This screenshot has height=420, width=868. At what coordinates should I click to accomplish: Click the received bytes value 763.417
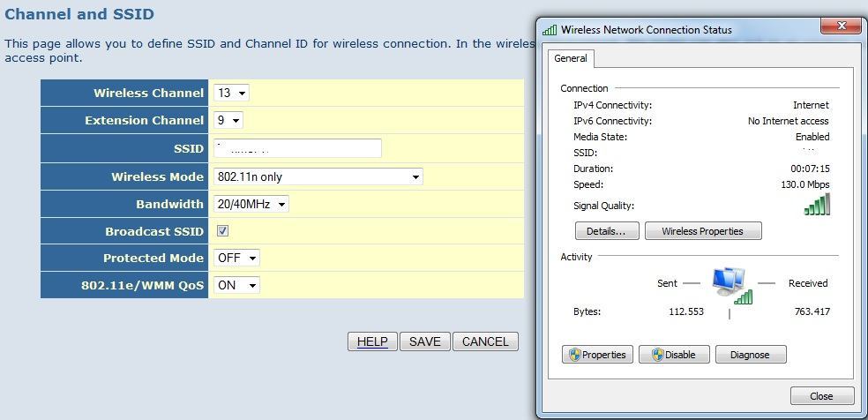click(x=812, y=311)
